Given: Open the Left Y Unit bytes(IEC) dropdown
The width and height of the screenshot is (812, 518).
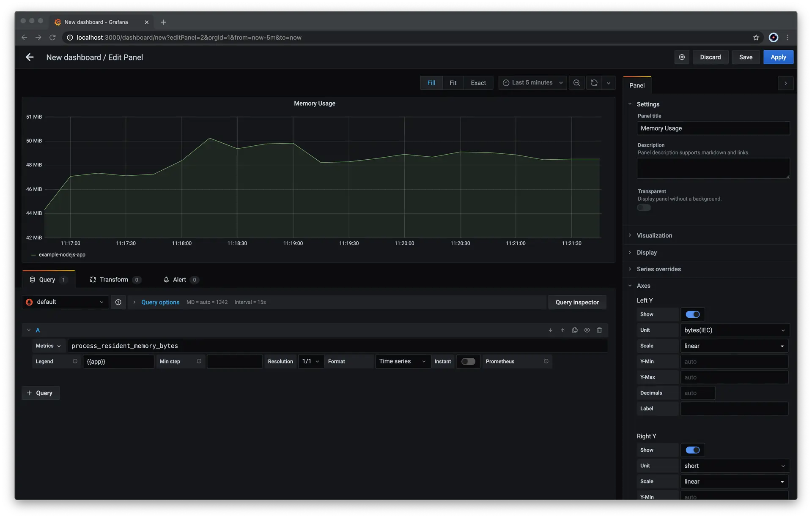Looking at the screenshot, I should click(x=735, y=330).
